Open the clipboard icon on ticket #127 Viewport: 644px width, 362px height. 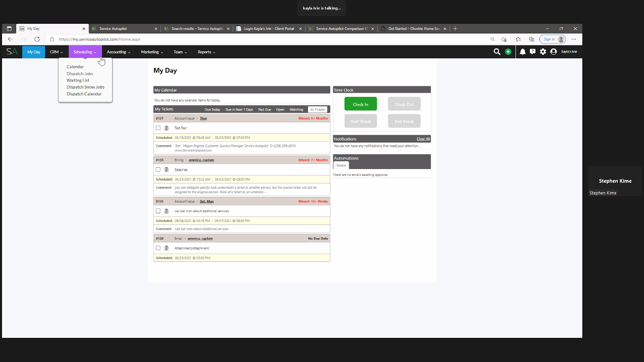click(166, 128)
